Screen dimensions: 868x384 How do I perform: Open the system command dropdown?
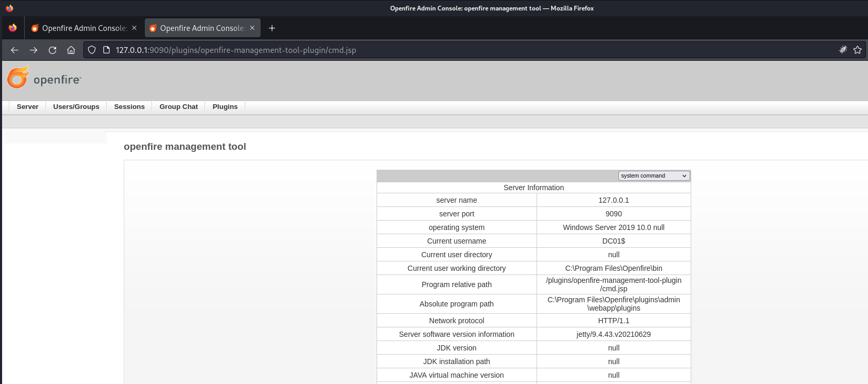[653, 176]
